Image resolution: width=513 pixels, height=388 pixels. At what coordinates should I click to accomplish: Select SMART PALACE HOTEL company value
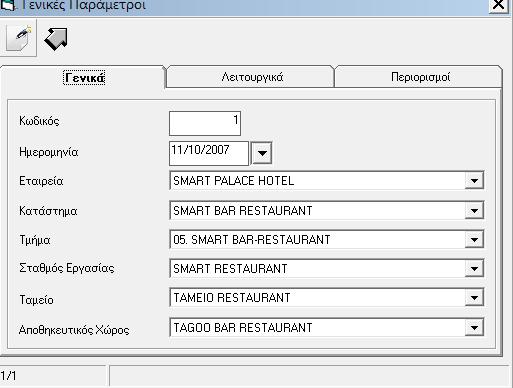click(233, 181)
